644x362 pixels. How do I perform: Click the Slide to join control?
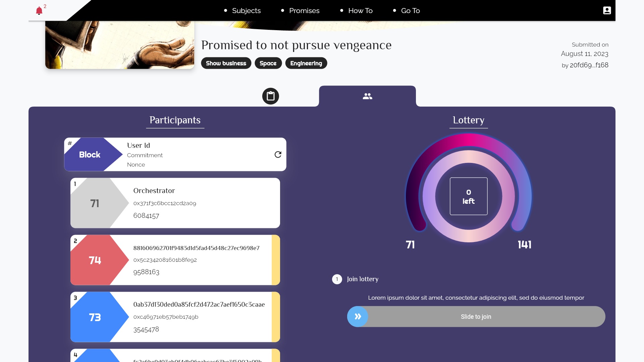pyautogui.click(x=476, y=316)
